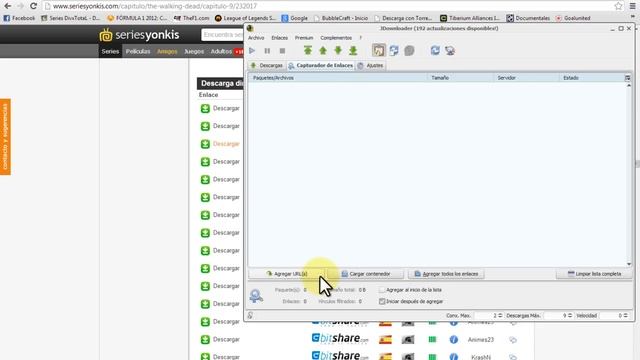Open the Goalunited bookmark
The image size is (640, 360).
[x=573, y=18]
